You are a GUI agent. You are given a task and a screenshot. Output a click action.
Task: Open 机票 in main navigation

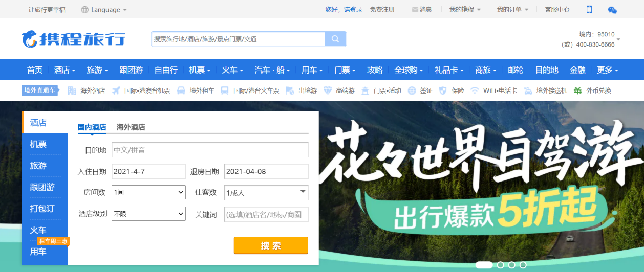pyautogui.click(x=200, y=70)
